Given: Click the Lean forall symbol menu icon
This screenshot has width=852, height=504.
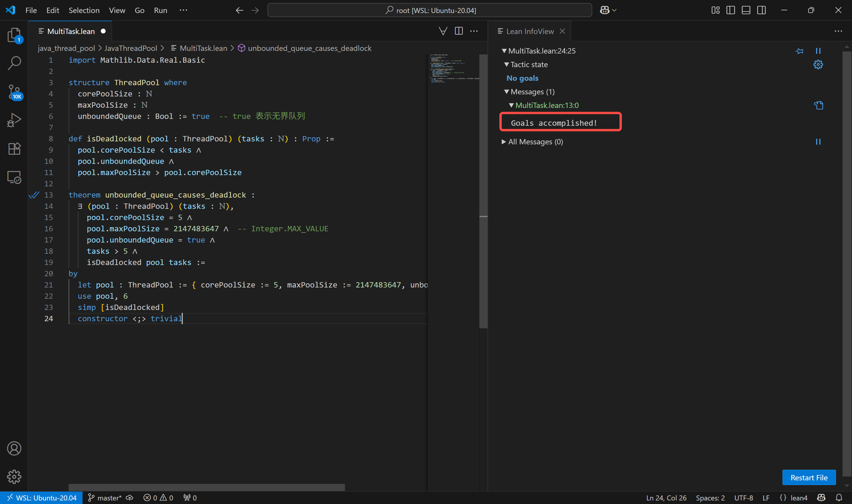Looking at the screenshot, I should tap(443, 31).
